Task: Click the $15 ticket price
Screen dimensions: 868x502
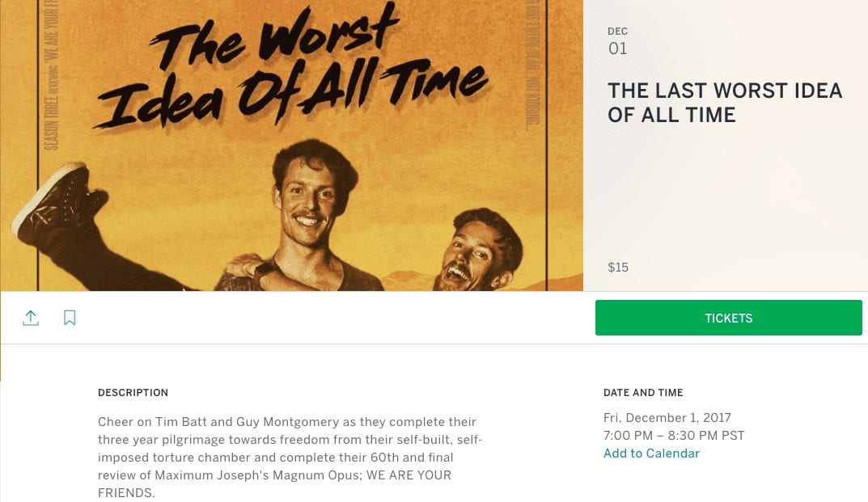Action: pyautogui.click(x=618, y=267)
